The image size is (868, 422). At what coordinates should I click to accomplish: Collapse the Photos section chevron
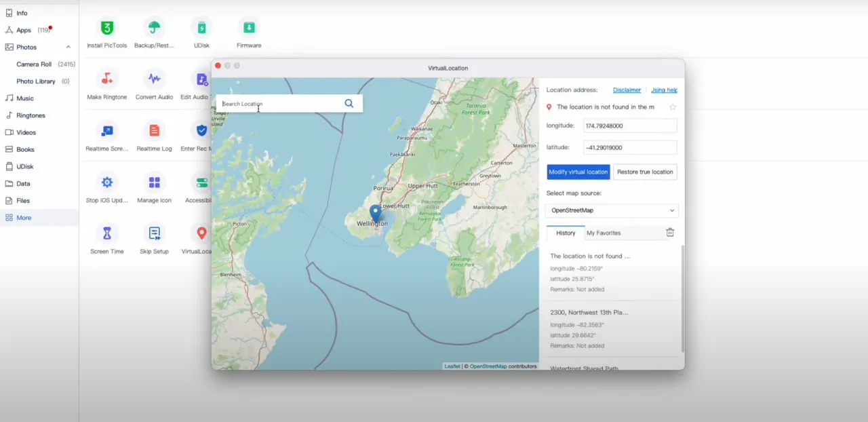point(68,47)
